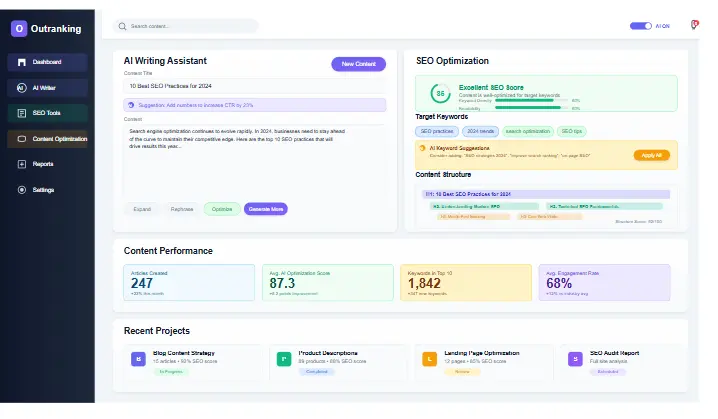Image resolution: width=718 pixels, height=419 pixels.
Task: Click the Readability progress bar
Action: 532,108
